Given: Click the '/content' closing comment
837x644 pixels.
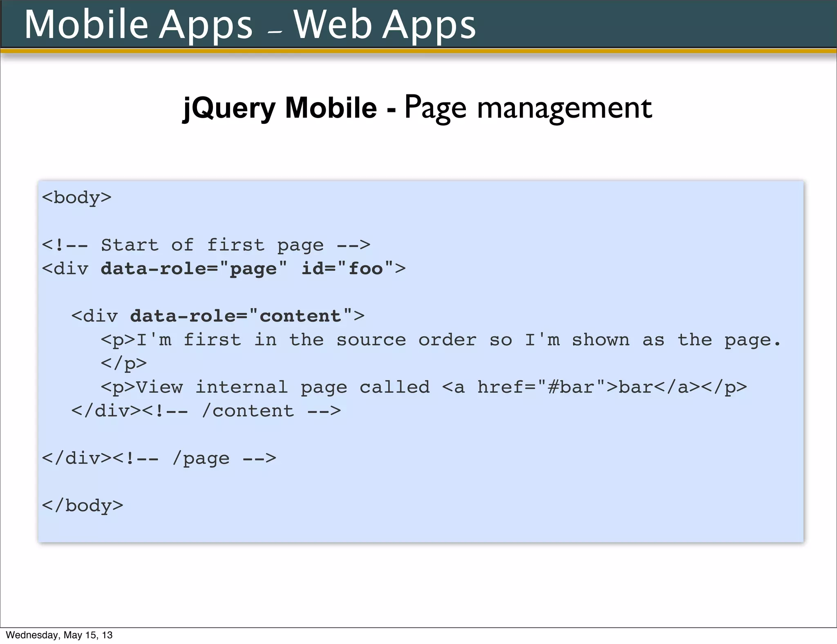Looking at the screenshot, I should pos(248,411).
